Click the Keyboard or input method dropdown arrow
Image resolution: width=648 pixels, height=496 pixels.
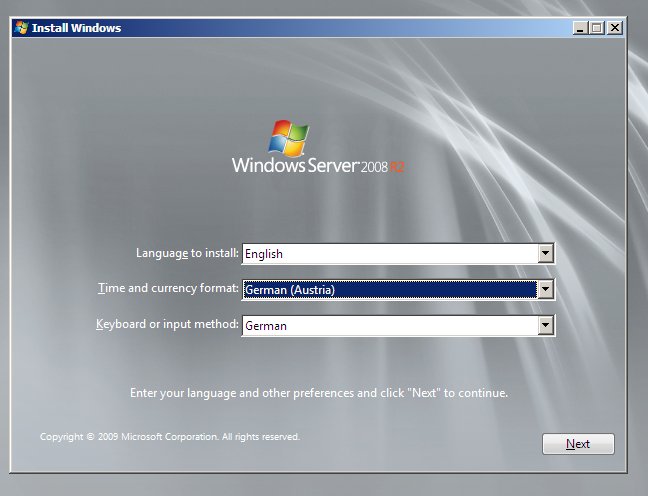click(546, 326)
